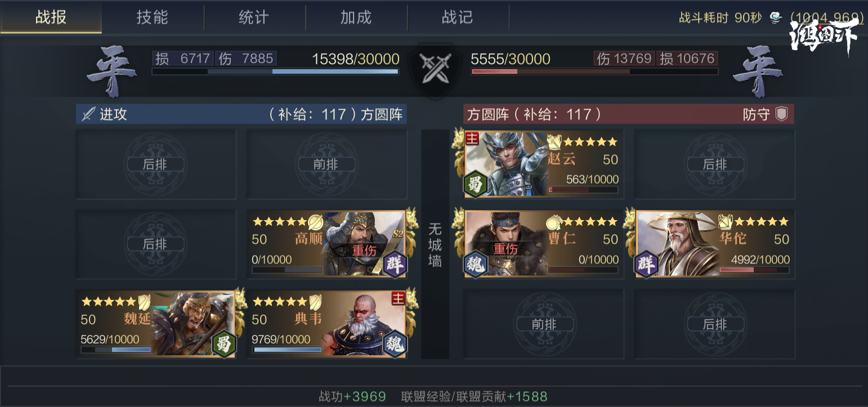Open the 统计 tab
Screen dimensions: 868x407
click(254, 17)
